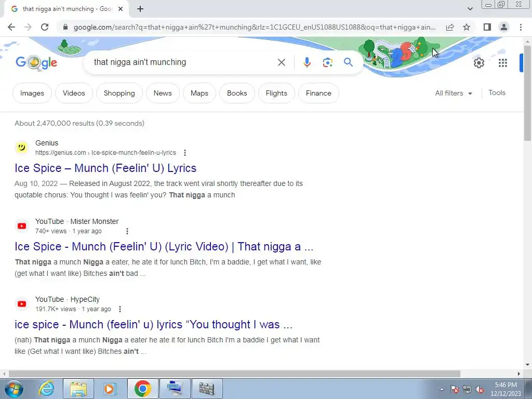Filter results by Images
This screenshot has height=399, width=532.
pyautogui.click(x=32, y=93)
